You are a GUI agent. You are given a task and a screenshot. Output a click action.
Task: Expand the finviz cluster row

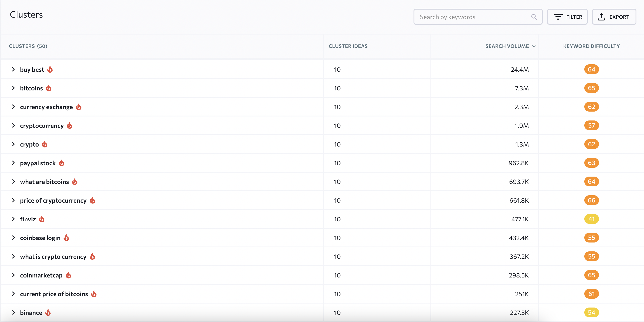[14, 219]
